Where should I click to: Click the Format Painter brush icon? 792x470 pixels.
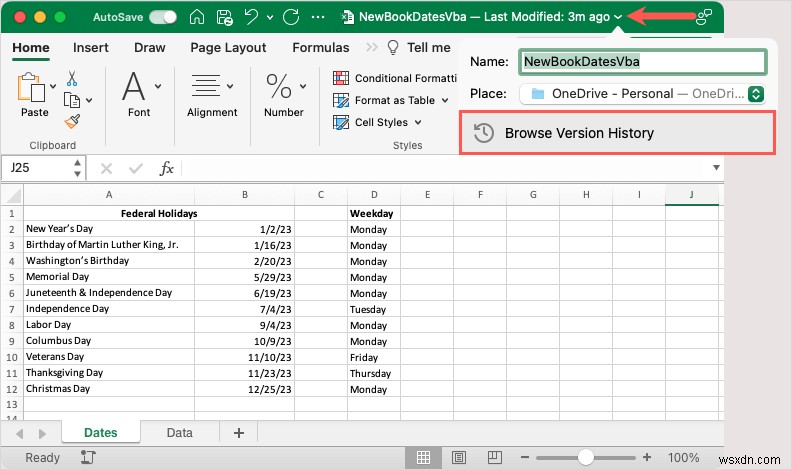(72, 122)
